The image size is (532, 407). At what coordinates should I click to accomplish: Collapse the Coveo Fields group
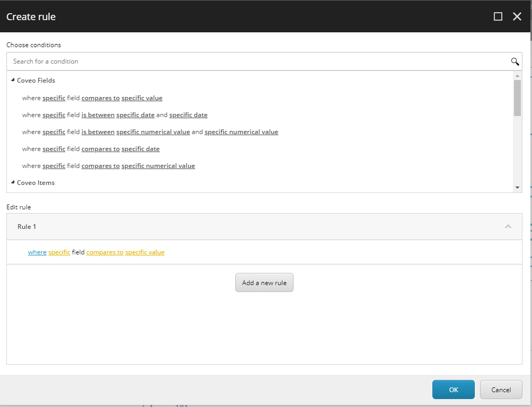click(x=13, y=80)
